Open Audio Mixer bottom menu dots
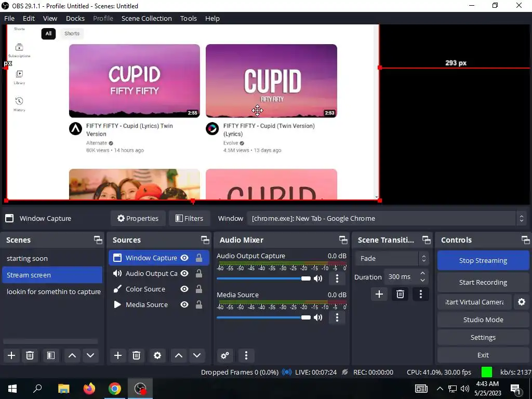532x399 pixels. tap(246, 355)
